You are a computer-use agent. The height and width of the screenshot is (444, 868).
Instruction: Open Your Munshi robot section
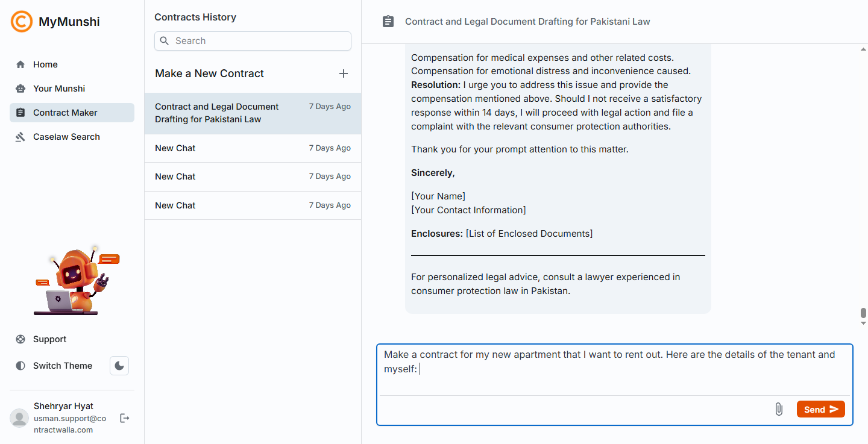(58, 89)
